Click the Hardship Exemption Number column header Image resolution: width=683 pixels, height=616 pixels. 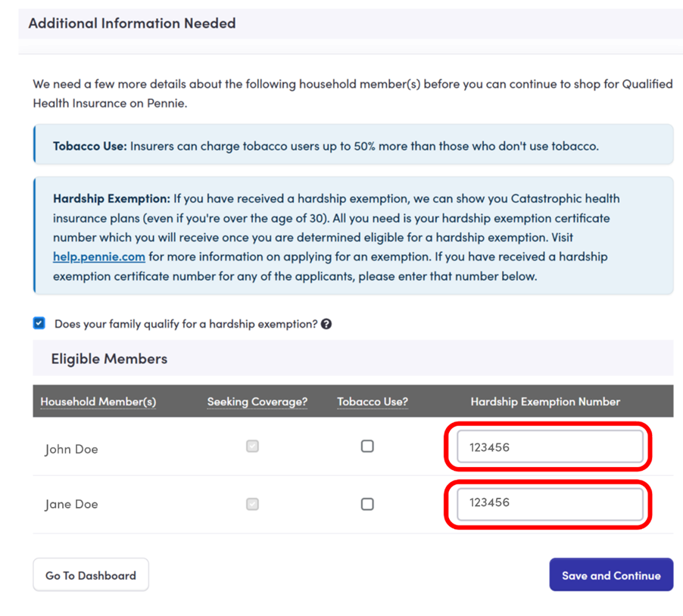click(545, 402)
